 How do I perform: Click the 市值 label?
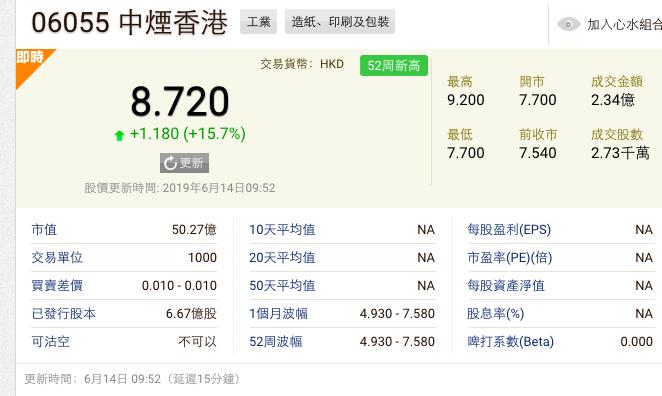(x=44, y=230)
